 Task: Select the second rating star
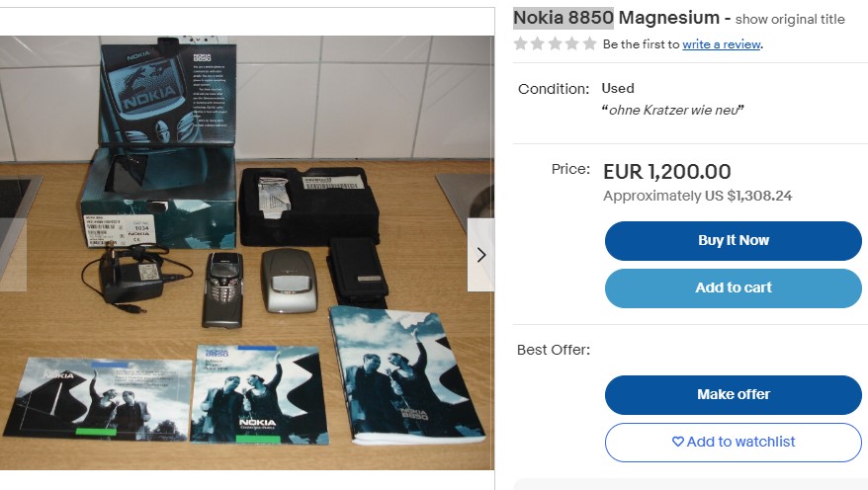538,43
